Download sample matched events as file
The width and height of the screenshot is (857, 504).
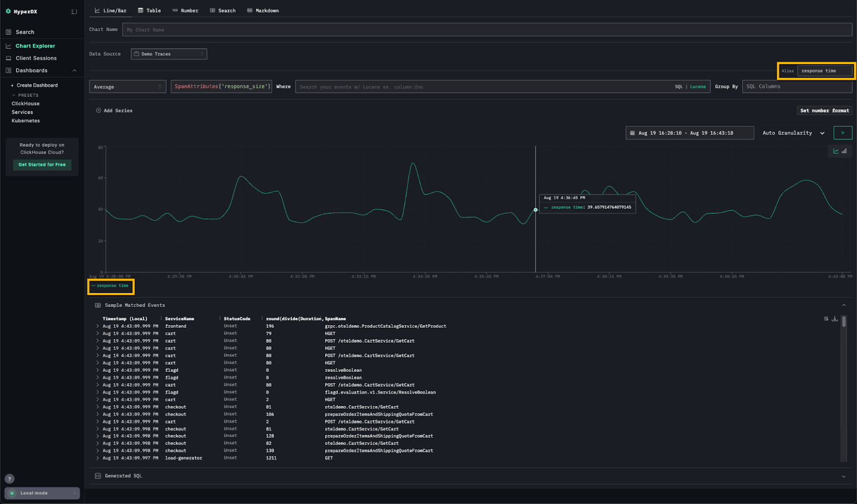point(835,319)
